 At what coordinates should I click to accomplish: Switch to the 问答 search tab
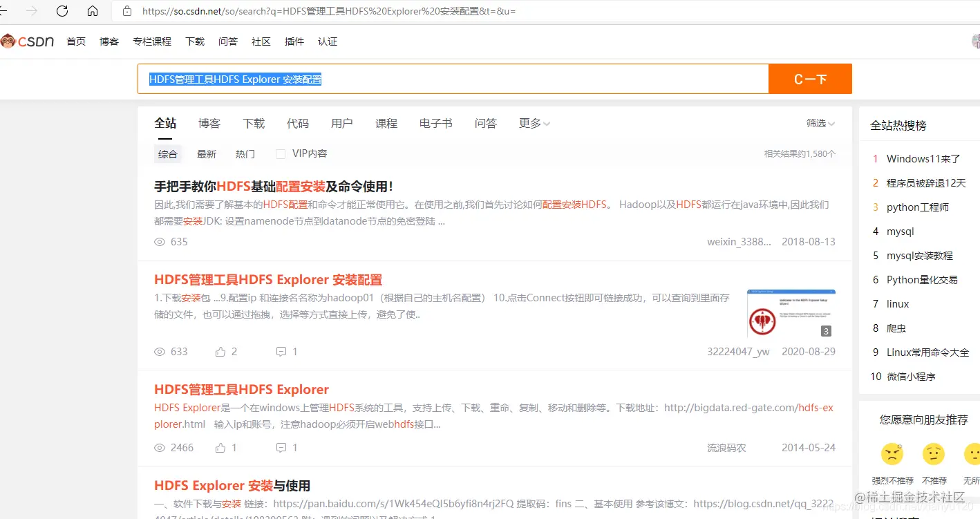tap(486, 124)
